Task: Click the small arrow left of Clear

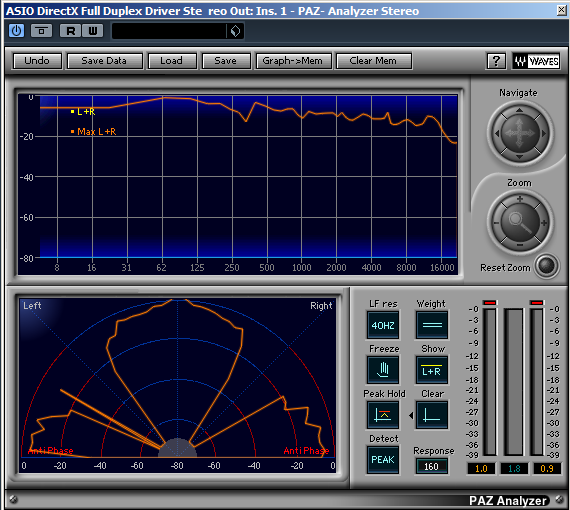Action: tap(411, 415)
